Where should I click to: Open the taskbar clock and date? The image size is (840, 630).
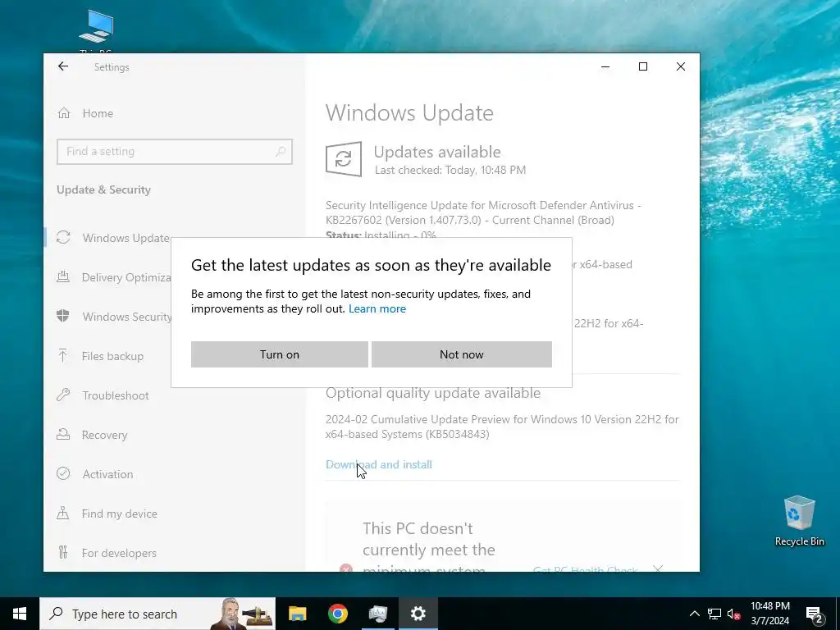click(x=769, y=614)
